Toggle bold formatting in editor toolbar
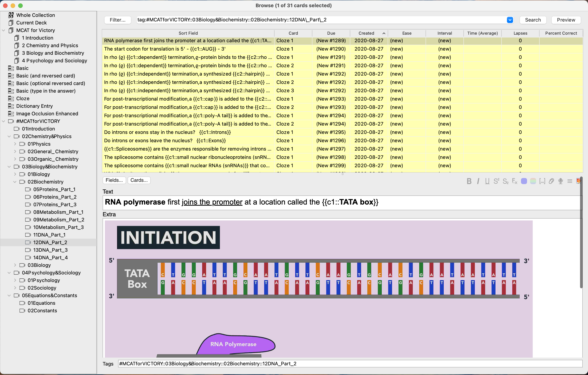This screenshot has width=588, height=375. click(469, 181)
